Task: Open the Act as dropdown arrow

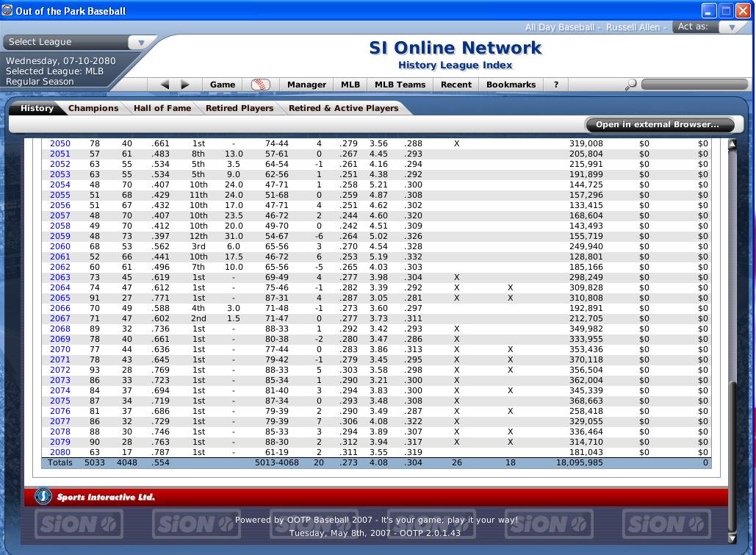Action: pyautogui.click(x=732, y=27)
